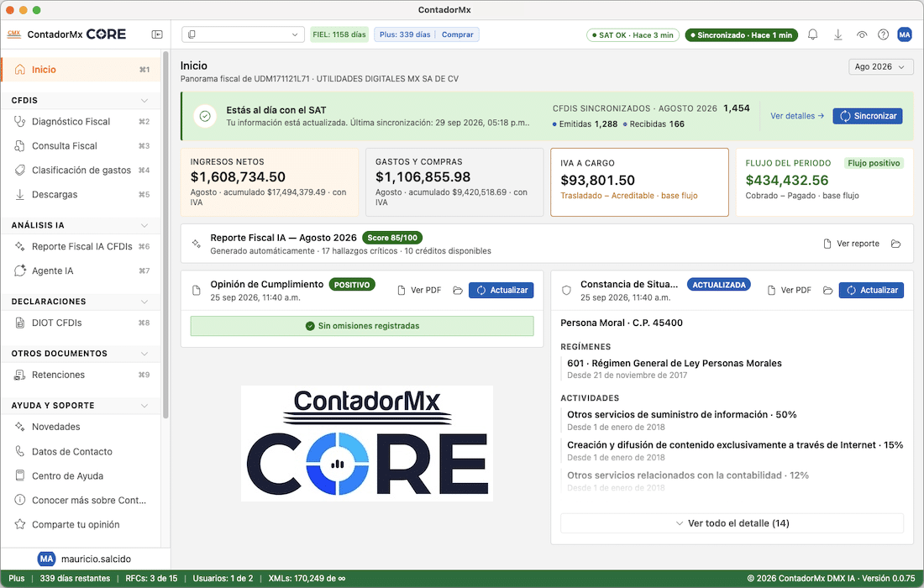
Task: Click the Datos de Contacto phone icon
Action: click(20, 451)
